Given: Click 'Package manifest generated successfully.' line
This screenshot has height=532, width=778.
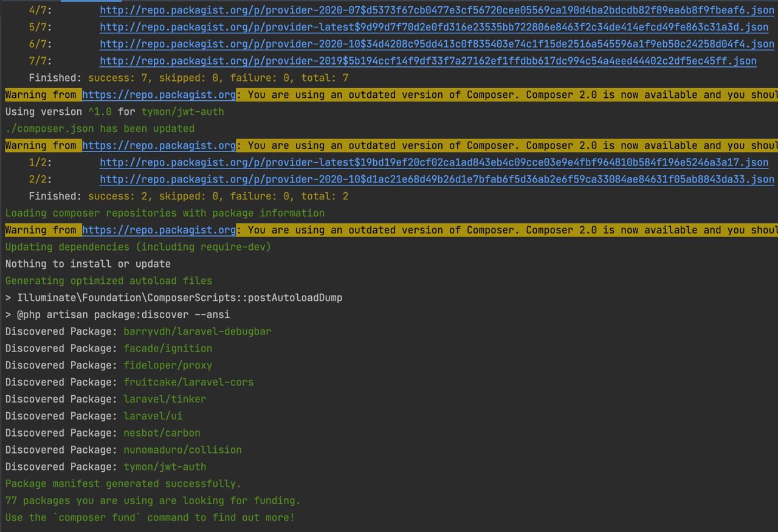Looking at the screenshot, I should point(123,484).
